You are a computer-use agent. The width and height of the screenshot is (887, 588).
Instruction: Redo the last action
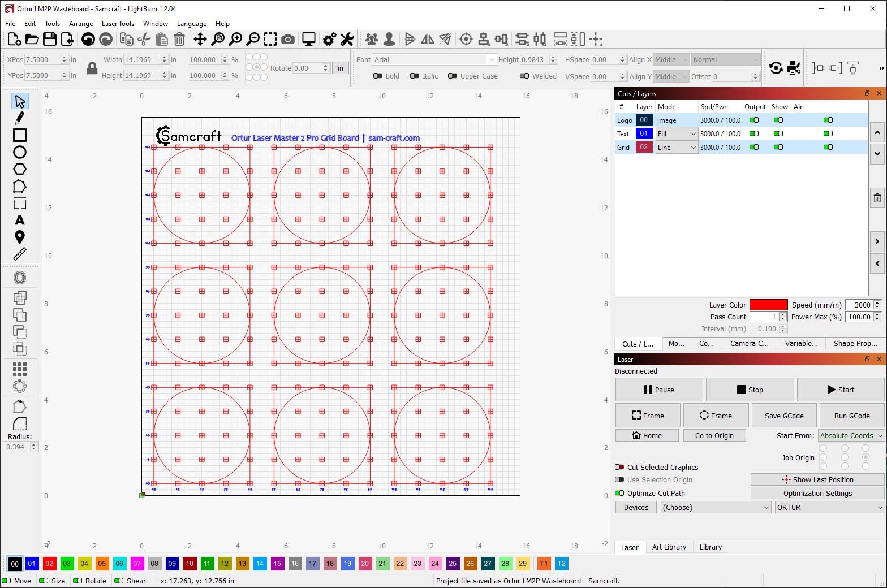coord(106,39)
